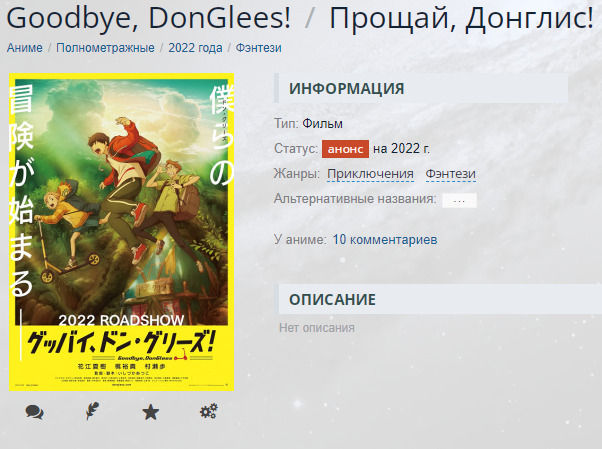Screen dimensions: 602x449
Task: Click the red анонс status badge
Action: [345, 149]
